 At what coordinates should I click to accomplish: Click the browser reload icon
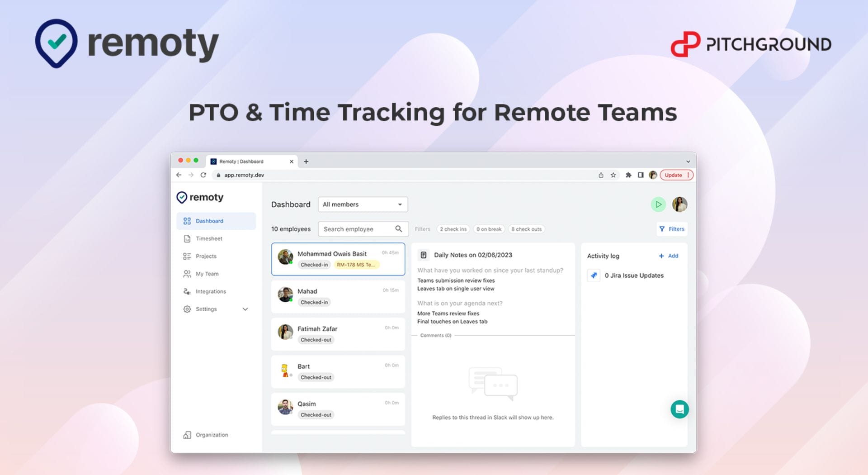coord(203,175)
